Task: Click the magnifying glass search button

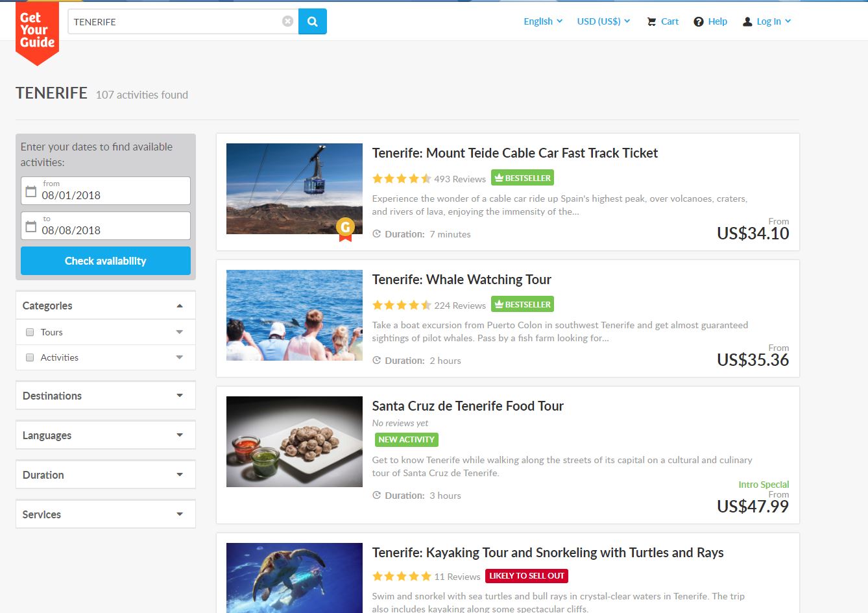Action: [312, 21]
